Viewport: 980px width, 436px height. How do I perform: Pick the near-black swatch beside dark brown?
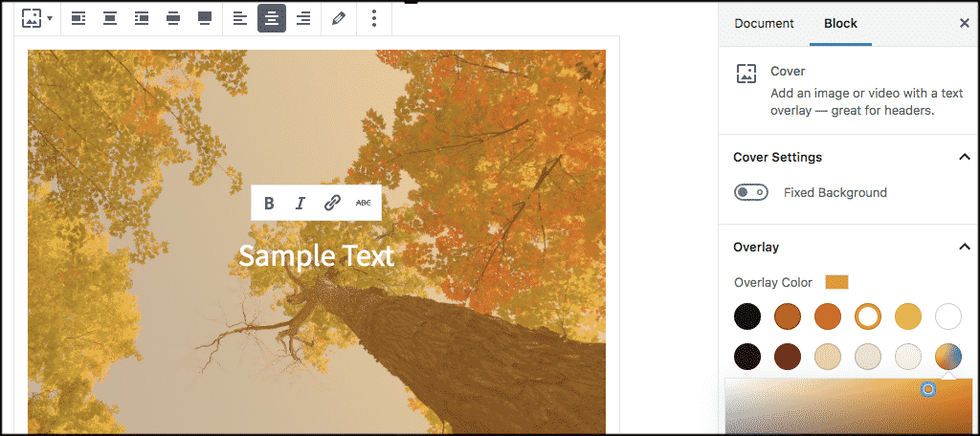pos(747,357)
